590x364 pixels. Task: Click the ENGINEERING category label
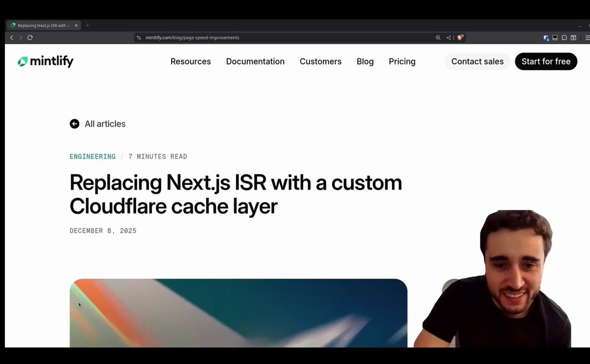tap(92, 157)
